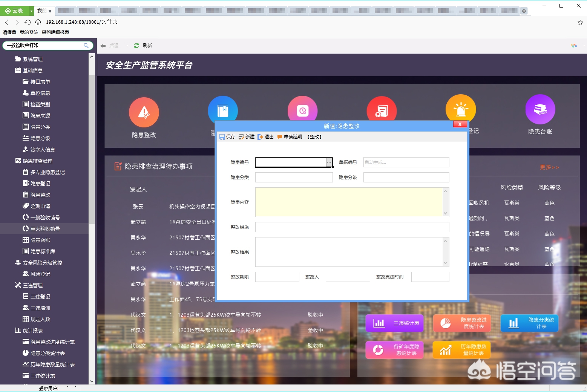Select 多专业隐患登记 in the sidebar
This screenshot has height=392, width=587.
pyautogui.click(x=44, y=172)
